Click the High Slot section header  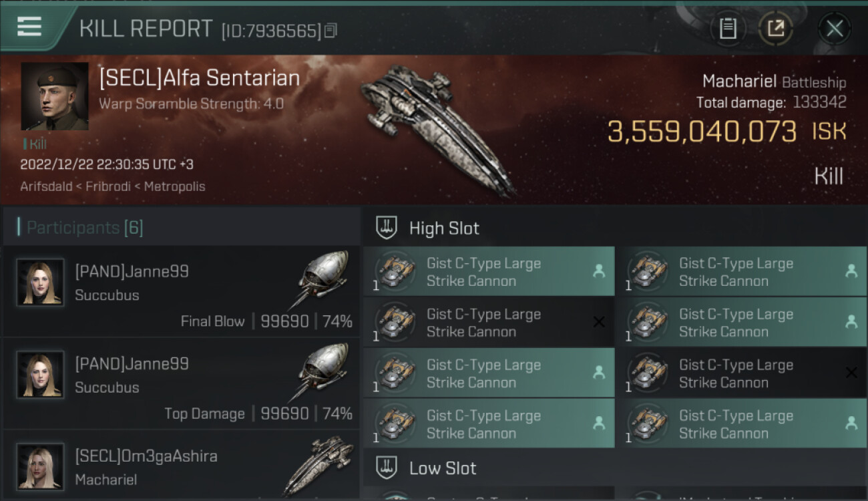(x=614, y=228)
